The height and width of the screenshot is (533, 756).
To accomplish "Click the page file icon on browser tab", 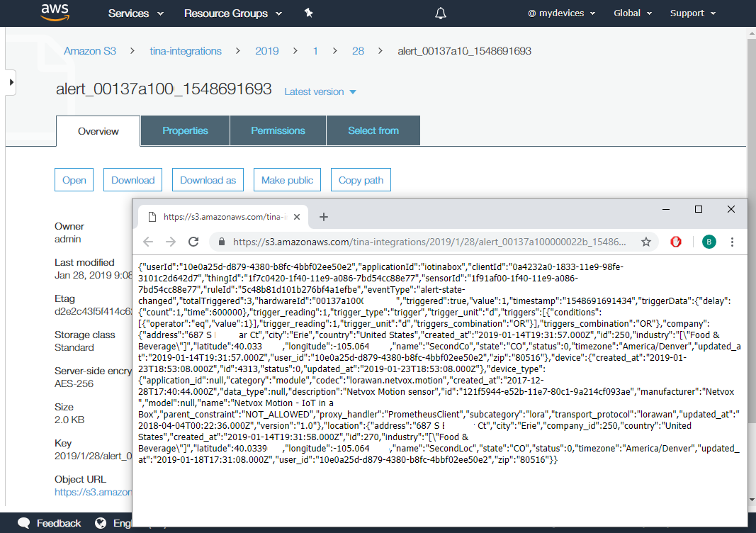I will [152, 217].
